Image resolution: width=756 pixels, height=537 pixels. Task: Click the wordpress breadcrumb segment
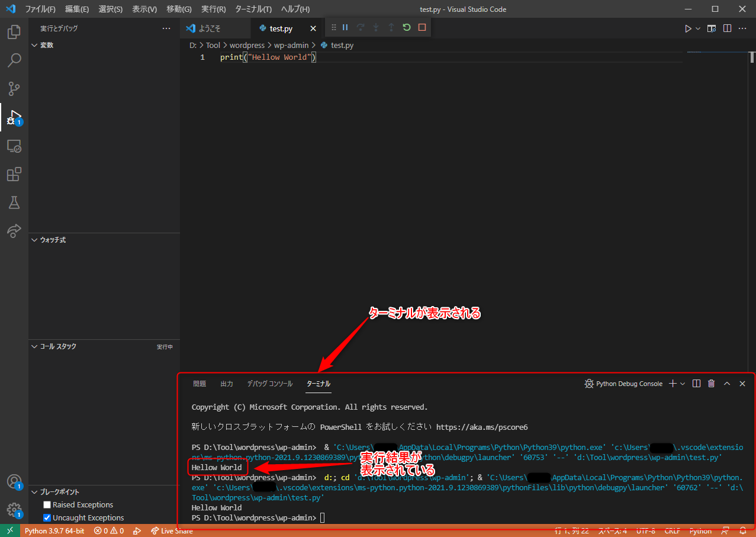[x=247, y=45]
